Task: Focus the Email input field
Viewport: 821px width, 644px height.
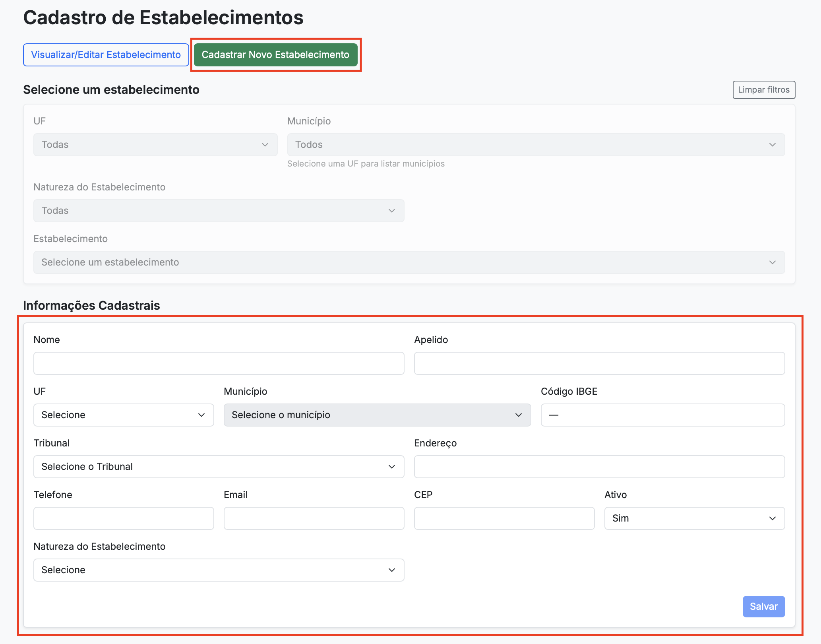Action: pyautogui.click(x=314, y=518)
